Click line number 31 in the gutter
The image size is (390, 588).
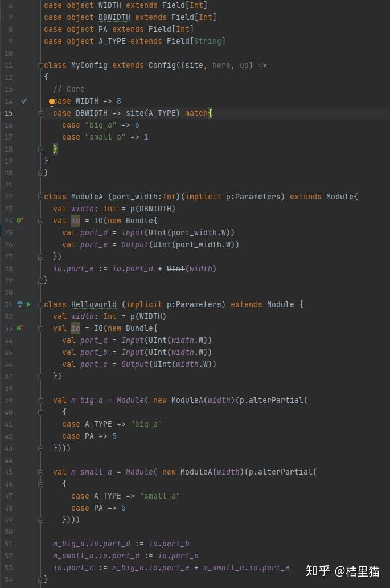coord(9,304)
